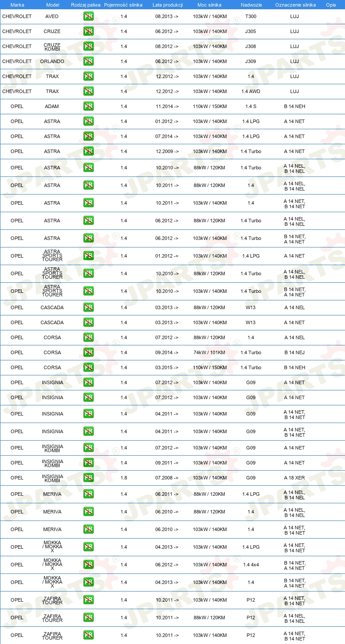Click the 09.2011 production date cell
345x644 pixels.
167,463
